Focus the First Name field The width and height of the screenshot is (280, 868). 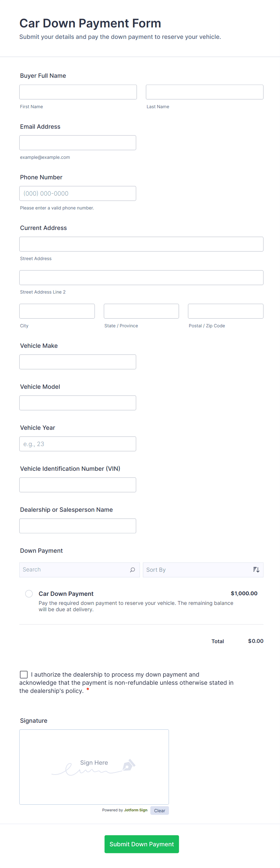tap(78, 92)
